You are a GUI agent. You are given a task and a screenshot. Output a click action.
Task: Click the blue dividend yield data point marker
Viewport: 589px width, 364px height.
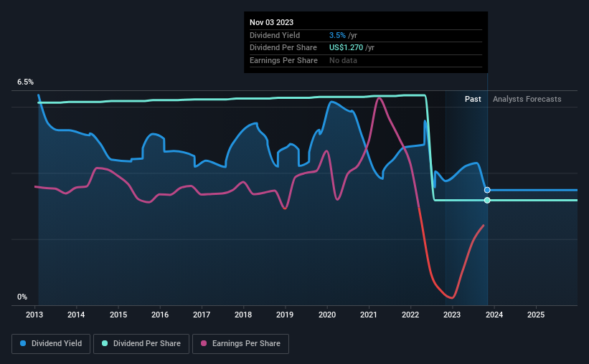click(487, 191)
